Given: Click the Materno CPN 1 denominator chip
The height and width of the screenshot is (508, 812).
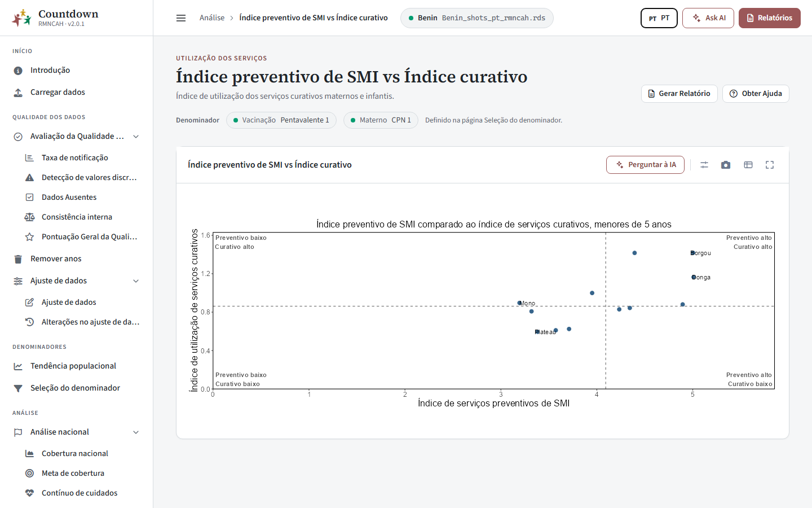Looking at the screenshot, I should click(x=381, y=120).
